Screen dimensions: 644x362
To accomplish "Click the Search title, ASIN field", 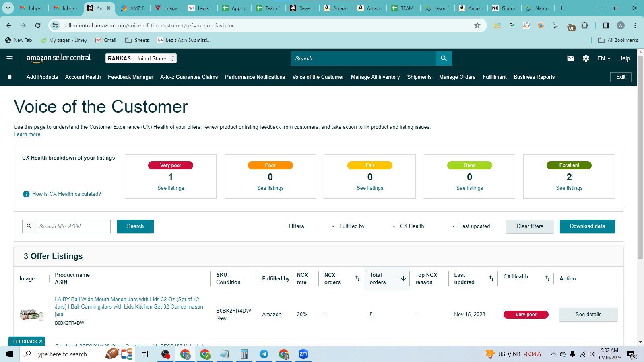I will [73, 226].
